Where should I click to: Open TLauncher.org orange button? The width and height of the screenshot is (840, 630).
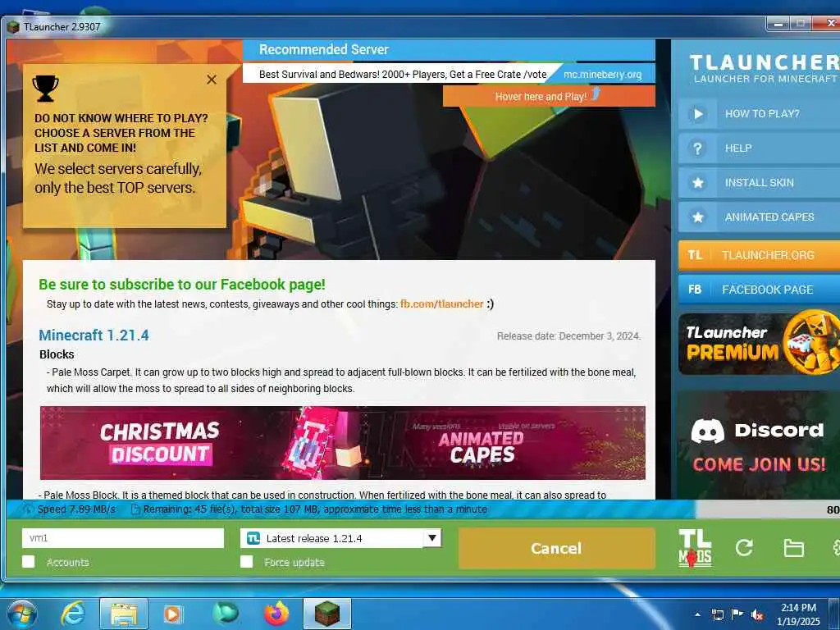click(759, 255)
